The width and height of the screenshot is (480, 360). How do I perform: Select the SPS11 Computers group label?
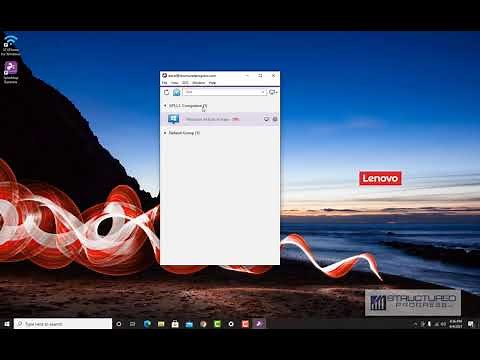click(188, 106)
